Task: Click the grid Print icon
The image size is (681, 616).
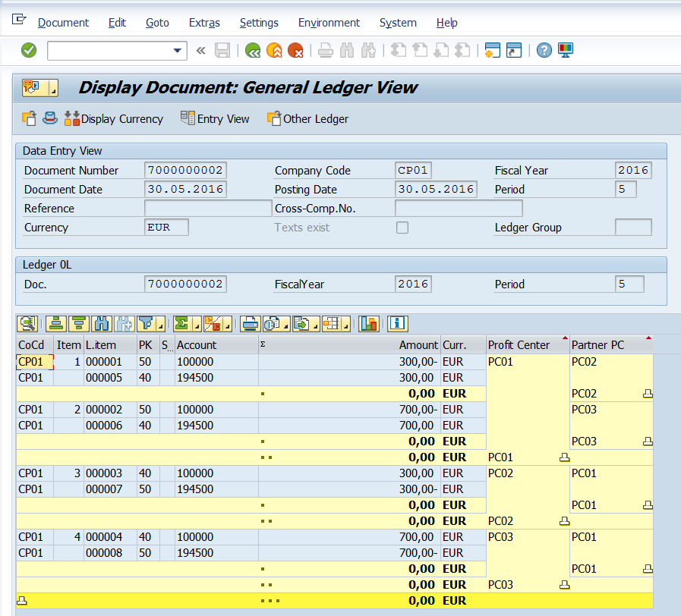Action: click(x=251, y=324)
